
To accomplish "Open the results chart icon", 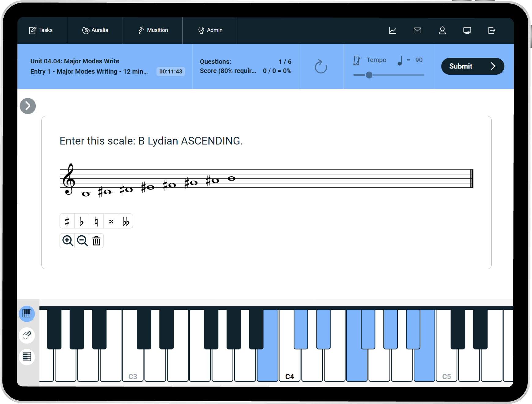I will point(393,30).
